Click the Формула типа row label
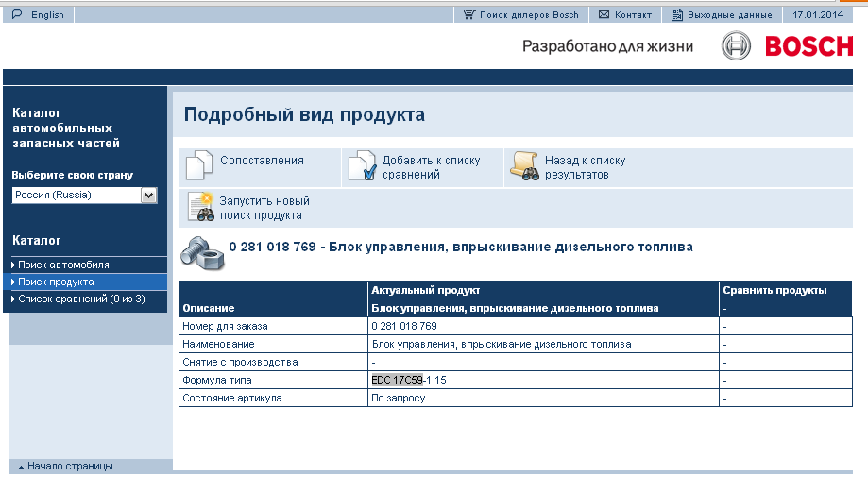 (x=217, y=380)
